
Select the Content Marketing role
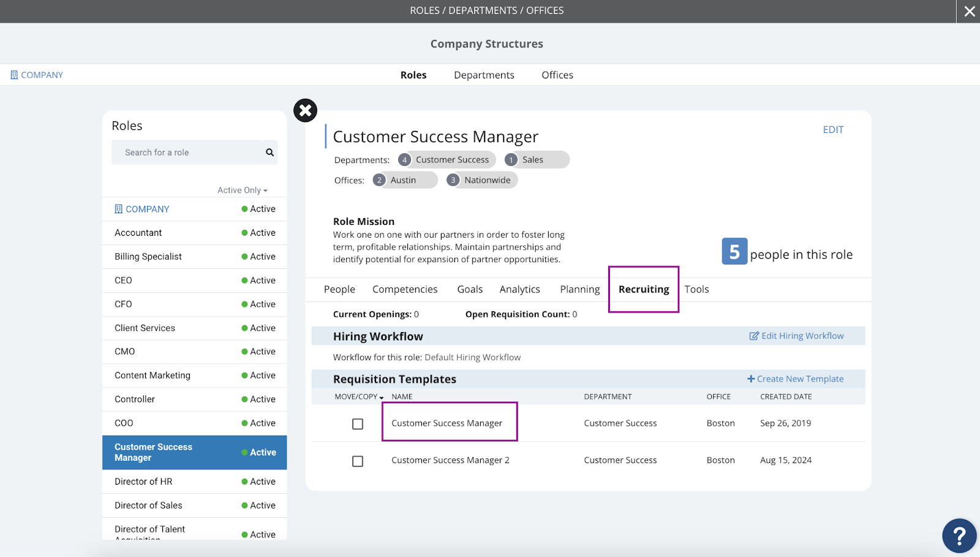195,376
